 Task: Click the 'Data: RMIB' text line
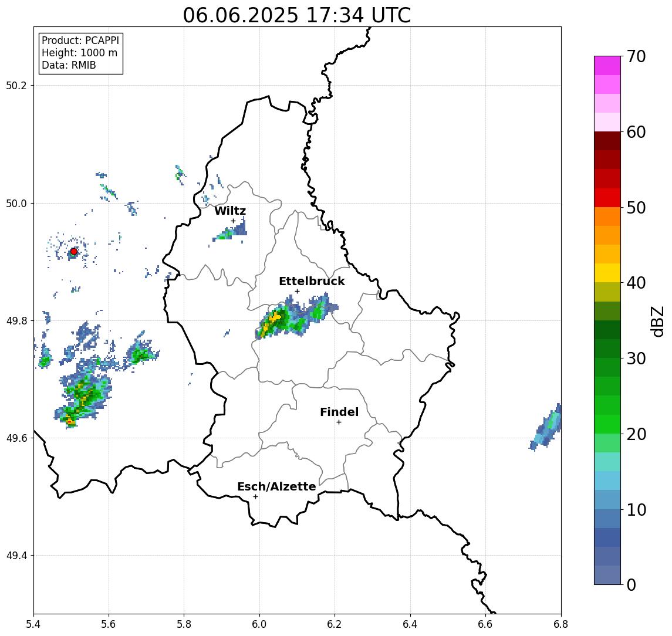(x=69, y=65)
